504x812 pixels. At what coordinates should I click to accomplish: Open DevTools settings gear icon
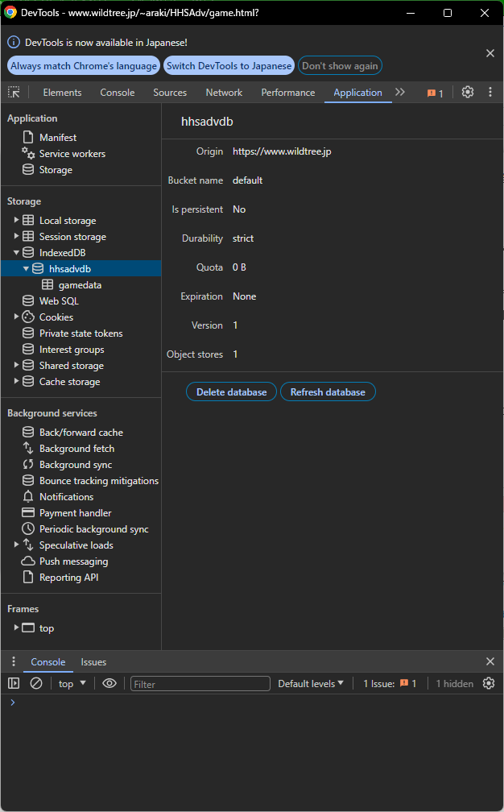pyautogui.click(x=468, y=93)
